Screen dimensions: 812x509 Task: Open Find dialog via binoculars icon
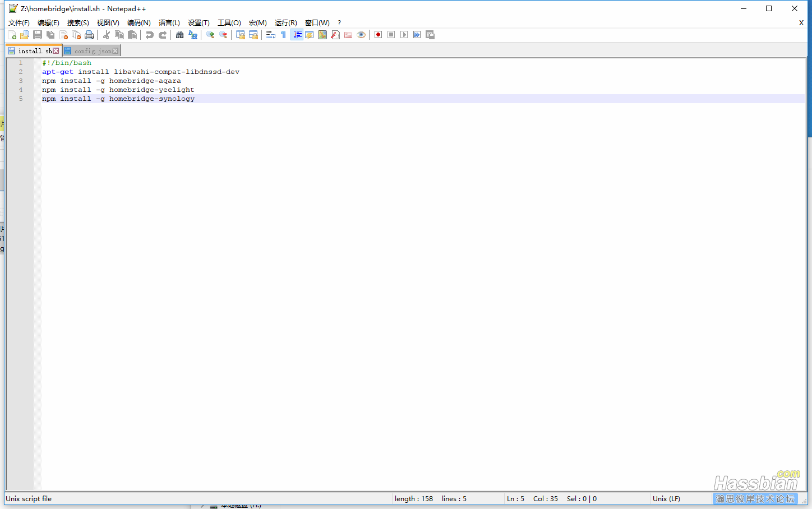pos(180,35)
